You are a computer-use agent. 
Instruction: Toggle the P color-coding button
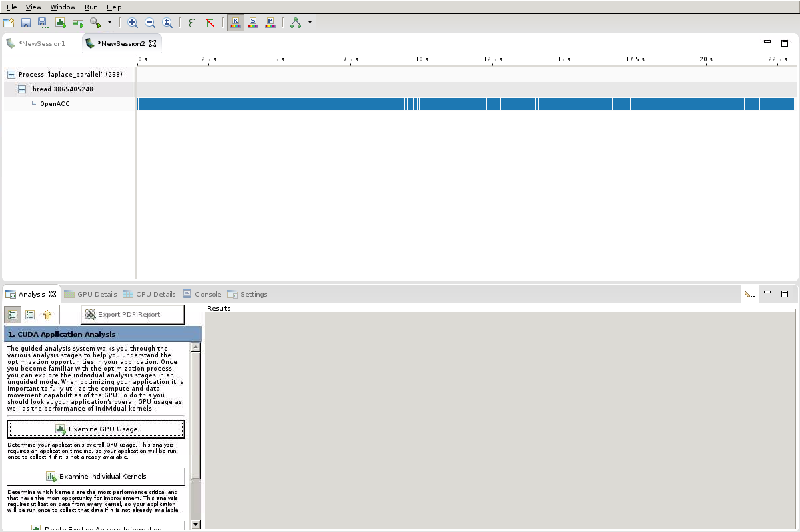270,23
